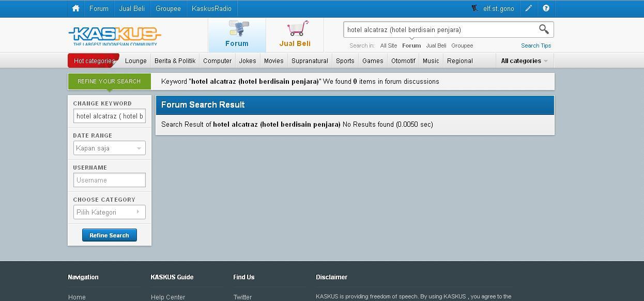
Task: Select All Site search scope
Action: [389, 46]
